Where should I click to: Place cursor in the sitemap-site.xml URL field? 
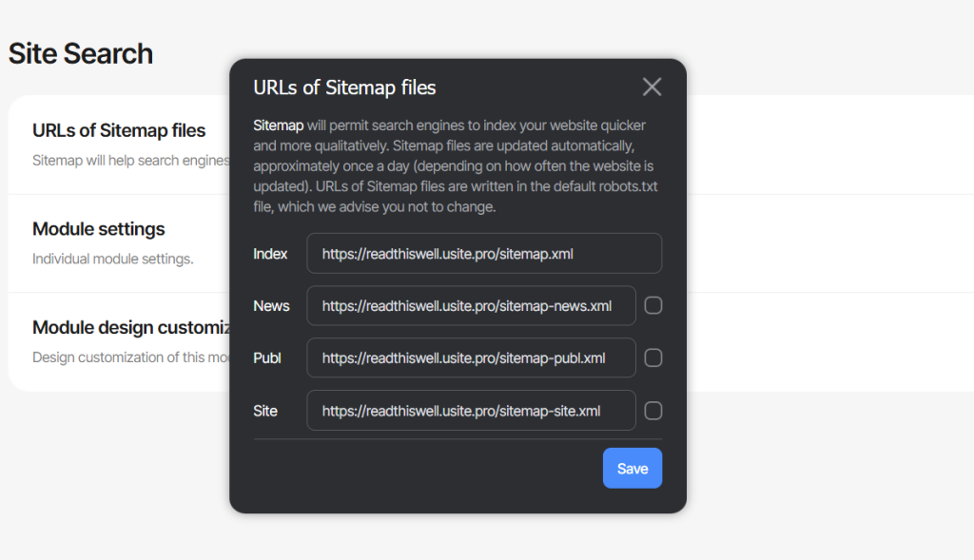471,411
